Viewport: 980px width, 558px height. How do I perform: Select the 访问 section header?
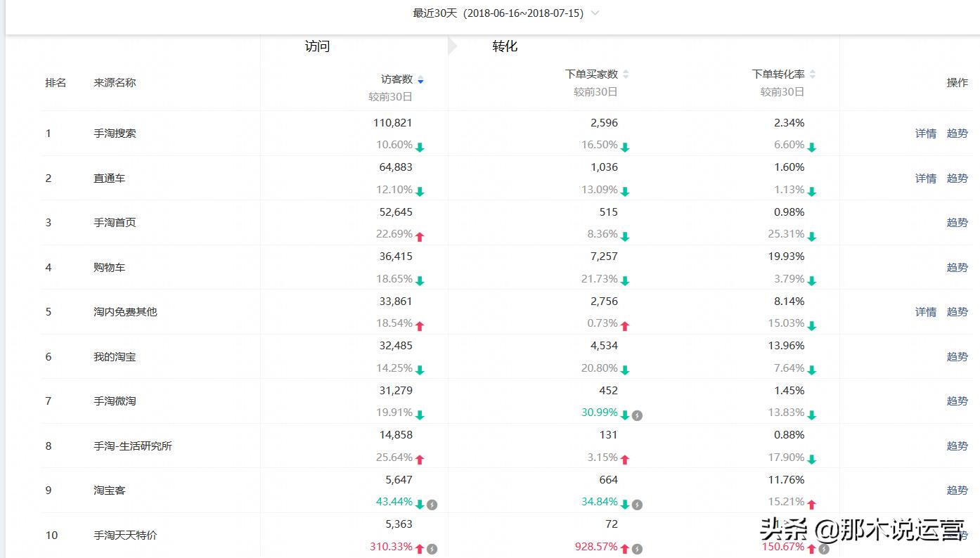317,46
